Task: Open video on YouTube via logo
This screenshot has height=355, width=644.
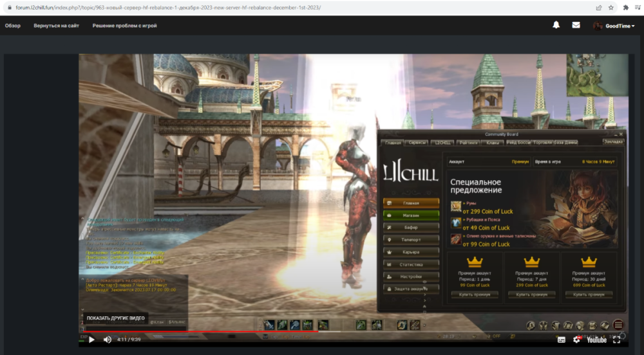Action: pos(596,340)
